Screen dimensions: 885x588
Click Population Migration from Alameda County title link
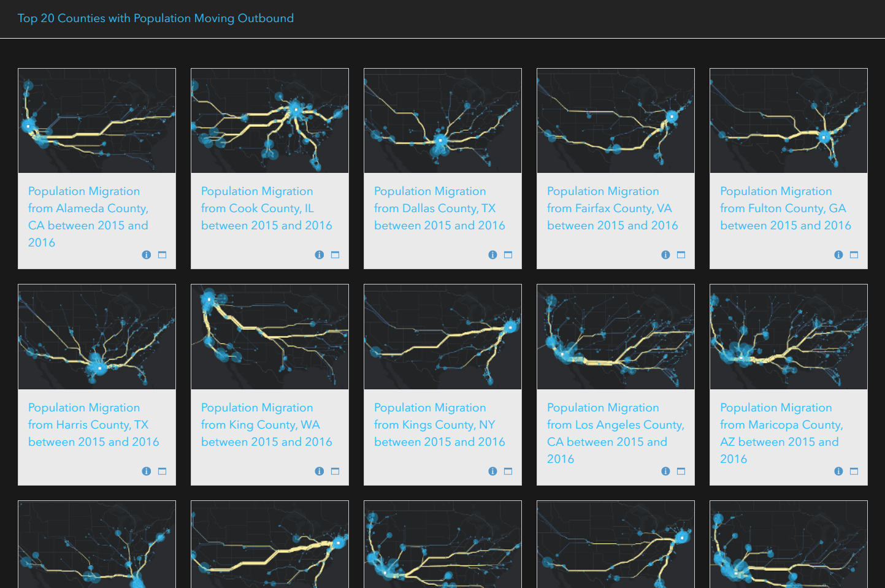tap(88, 217)
